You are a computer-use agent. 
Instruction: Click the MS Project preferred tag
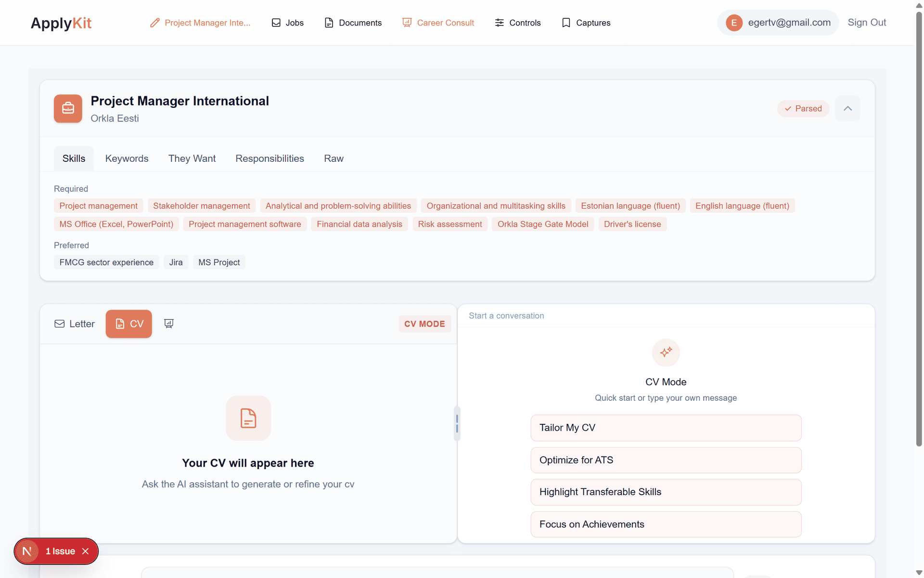pos(219,262)
